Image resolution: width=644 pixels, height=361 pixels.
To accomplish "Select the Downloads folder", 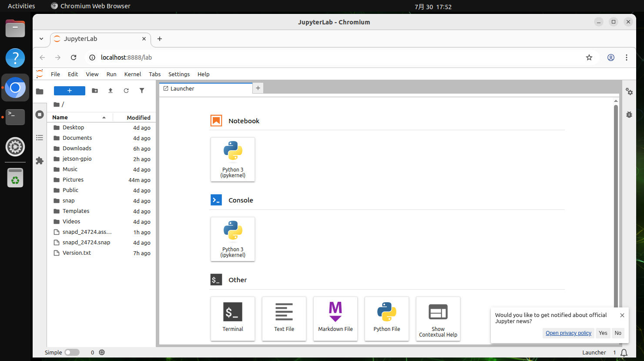I will [x=101, y=148].
